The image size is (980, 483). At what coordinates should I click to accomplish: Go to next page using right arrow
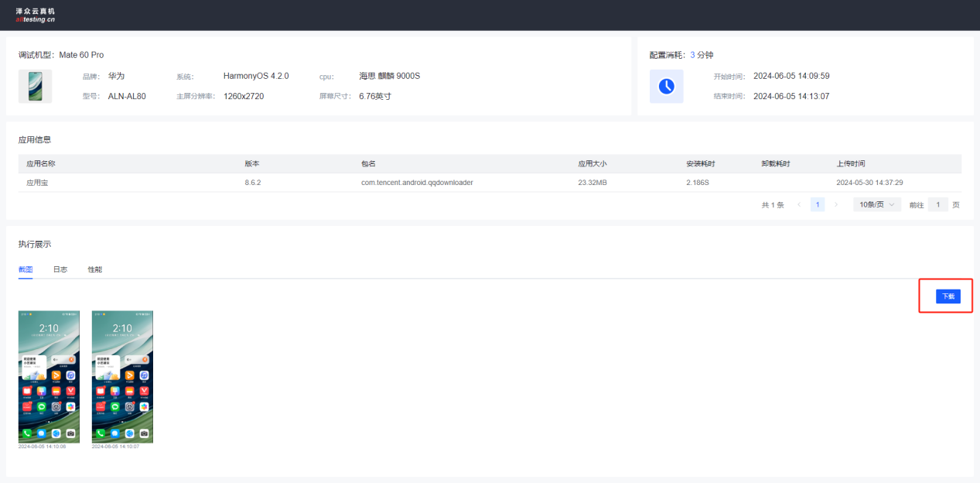[836, 204]
